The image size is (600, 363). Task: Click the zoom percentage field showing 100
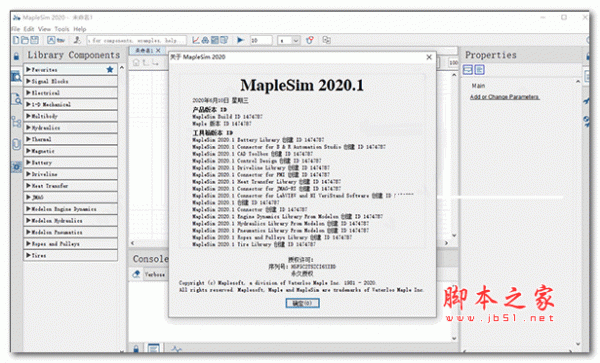point(453,62)
